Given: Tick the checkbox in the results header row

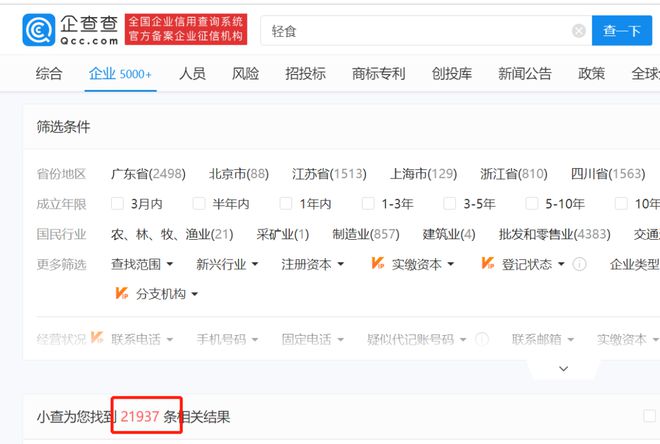Looking at the screenshot, I should tap(649, 416).
